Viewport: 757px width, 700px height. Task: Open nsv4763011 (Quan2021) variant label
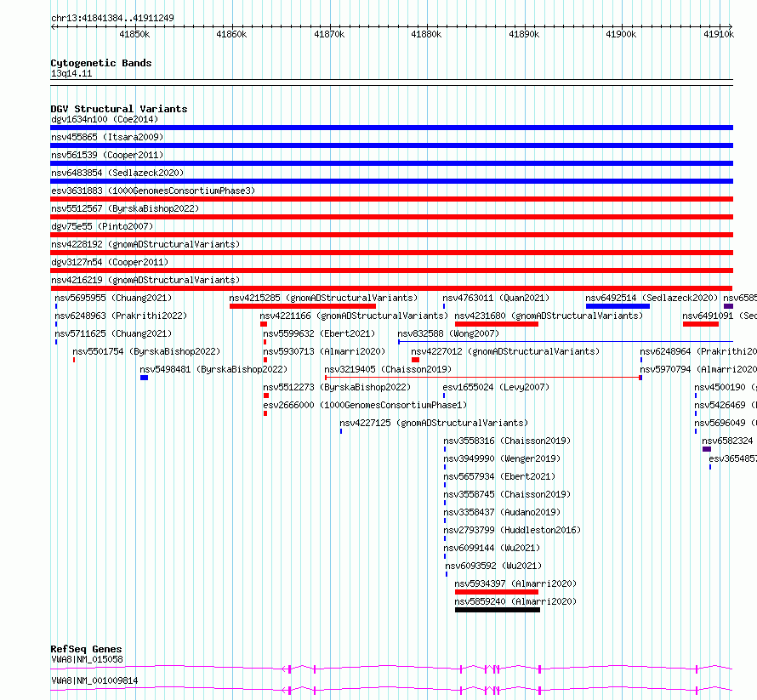[x=496, y=298]
